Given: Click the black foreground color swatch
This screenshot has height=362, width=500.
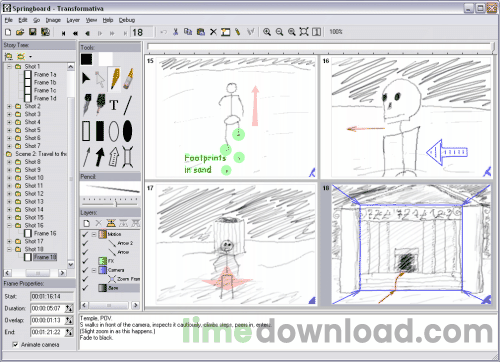Looking at the screenshot, I should click(x=87, y=59).
